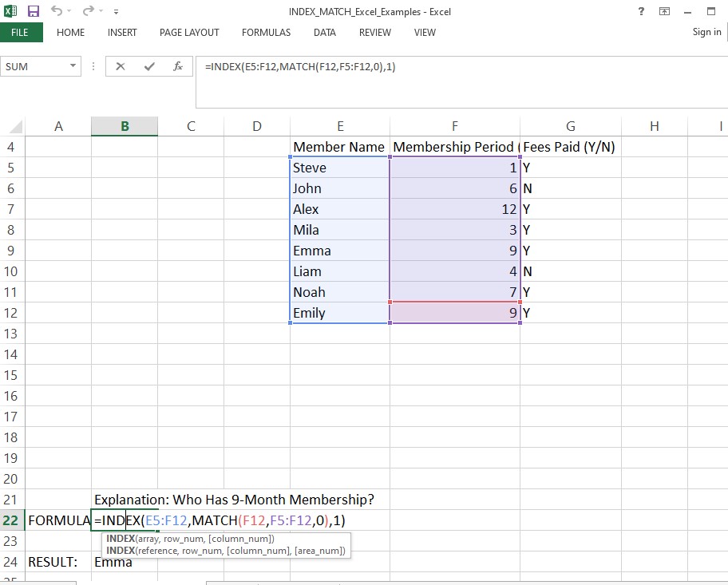728x585 pixels.
Task: Open the FORMULAS ribbon tab
Action: tap(266, 33)
